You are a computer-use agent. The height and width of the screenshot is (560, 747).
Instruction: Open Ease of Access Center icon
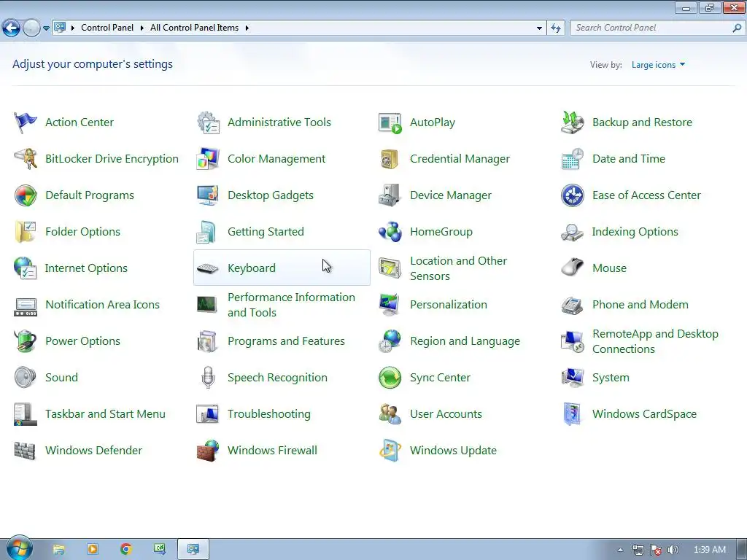click(x=572, y=195)
